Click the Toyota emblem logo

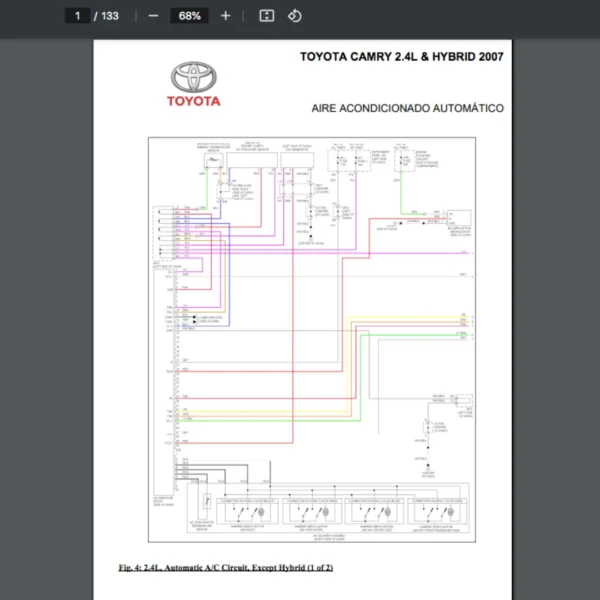click(194, 77)
